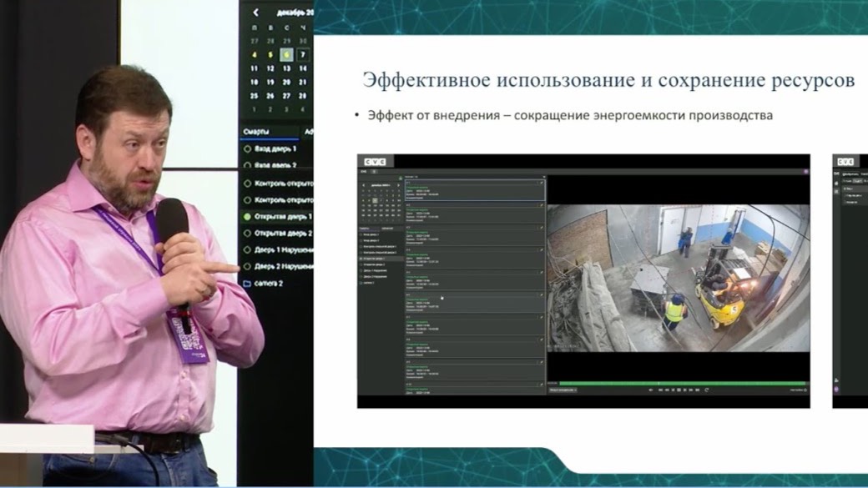Collapse the events list using its header arrow

click(544, 177)
